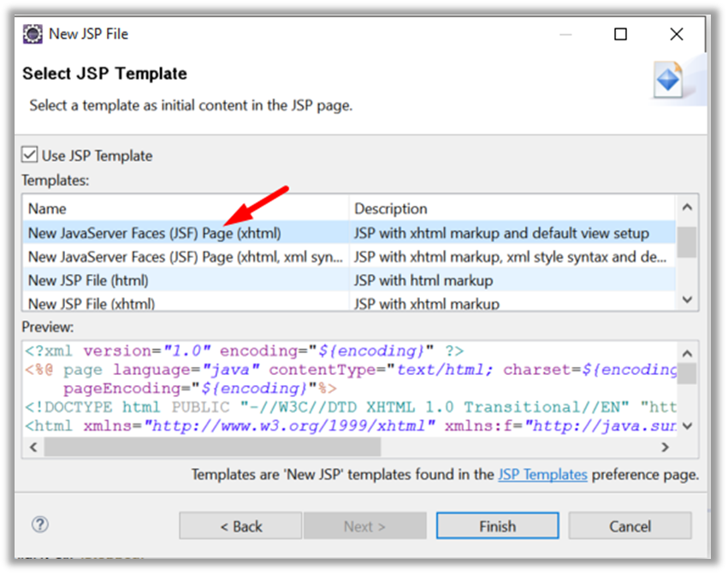Click Finish to create the JSP file
The image size is (728, 576).
click(x=497, y=526)
